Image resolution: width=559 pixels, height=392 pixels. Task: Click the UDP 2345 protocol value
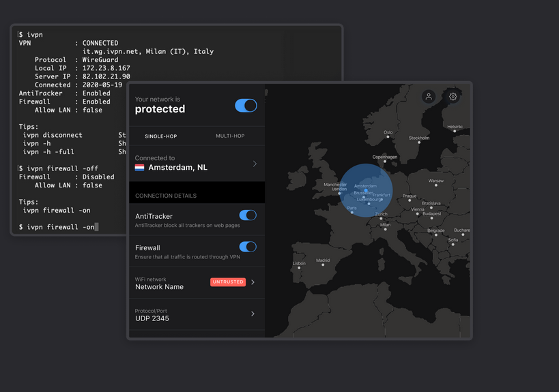click(x=152, y=318)
